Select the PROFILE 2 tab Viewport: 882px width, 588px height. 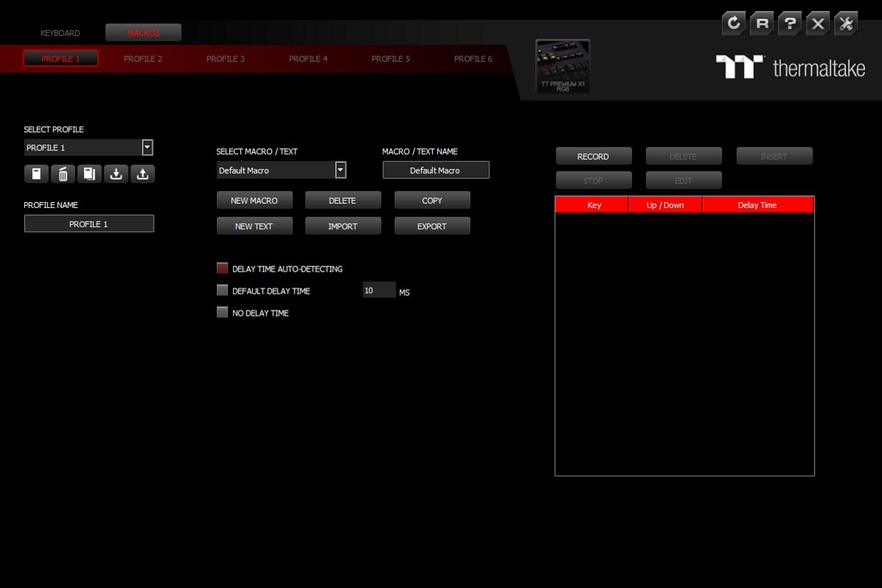tap(143, 59)
